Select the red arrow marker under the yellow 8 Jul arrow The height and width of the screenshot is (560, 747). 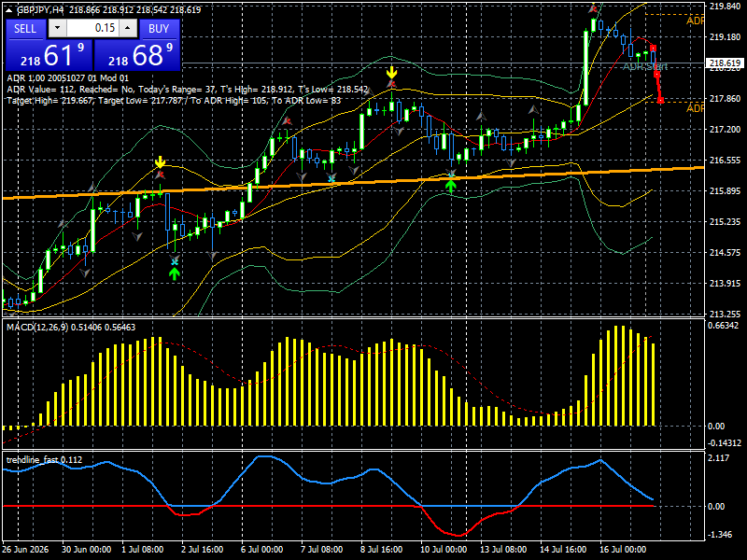click(x=391, y=84)
